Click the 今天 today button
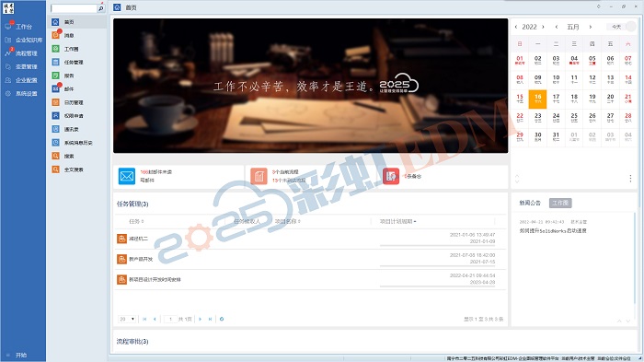Image resolution: width=644 pixels, height=362 pixels. (616, 27)
